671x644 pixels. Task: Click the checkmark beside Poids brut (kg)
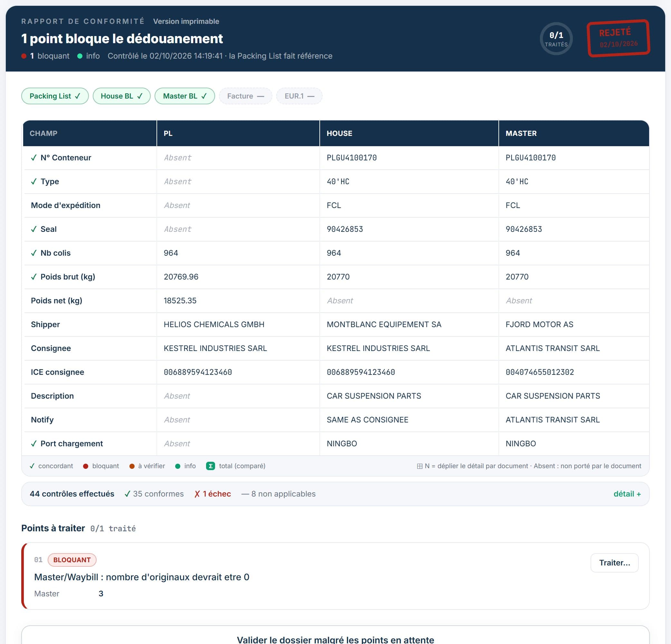(33, 277)
